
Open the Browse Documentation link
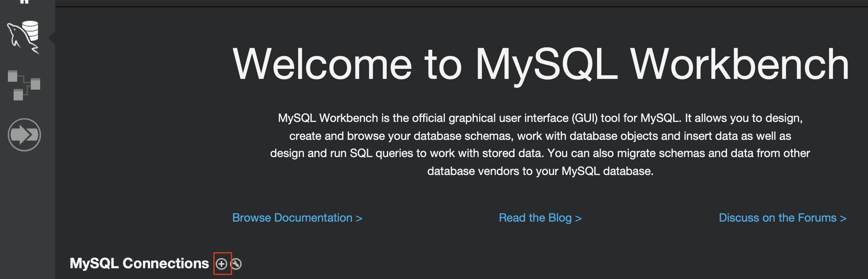(297, 218)
